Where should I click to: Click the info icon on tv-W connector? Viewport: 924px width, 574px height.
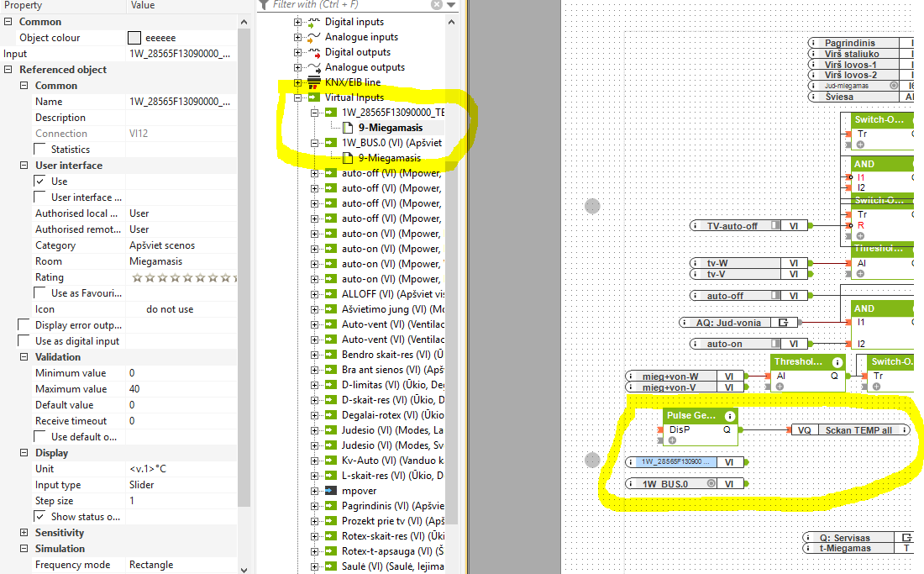(696, 263)
